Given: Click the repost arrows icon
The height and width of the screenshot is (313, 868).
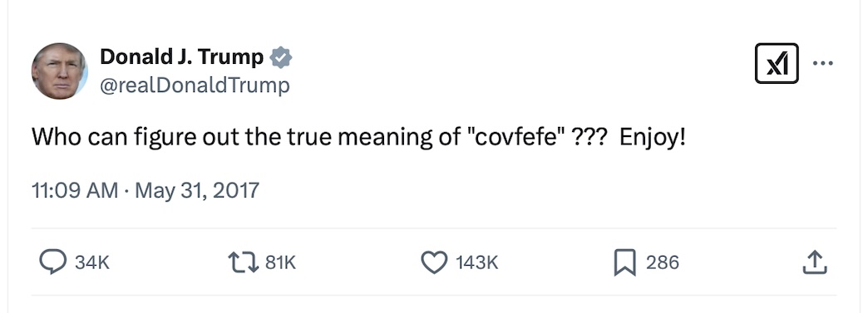Looking at the screenshot, I should [x=244, y=262].
